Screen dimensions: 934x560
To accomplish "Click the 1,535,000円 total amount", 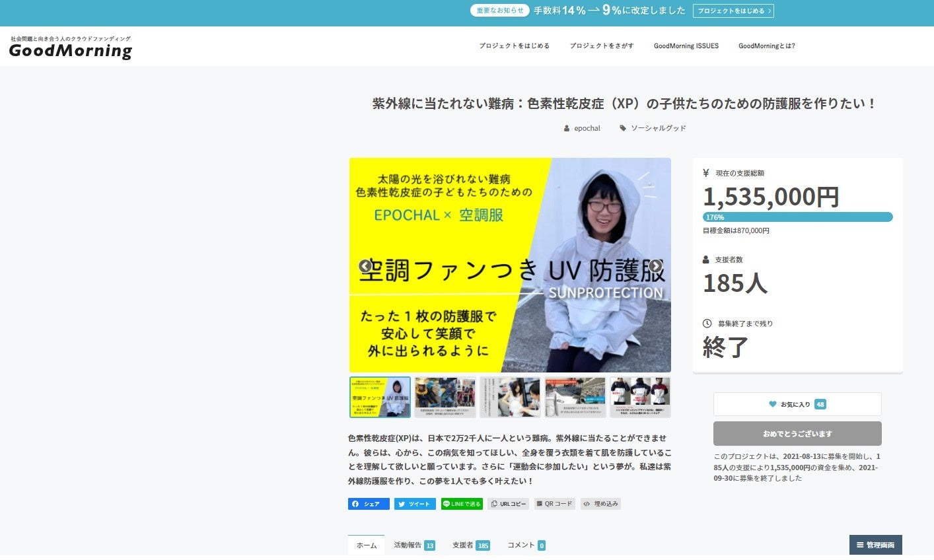I will pyautogui.click(x=771, y=197).
